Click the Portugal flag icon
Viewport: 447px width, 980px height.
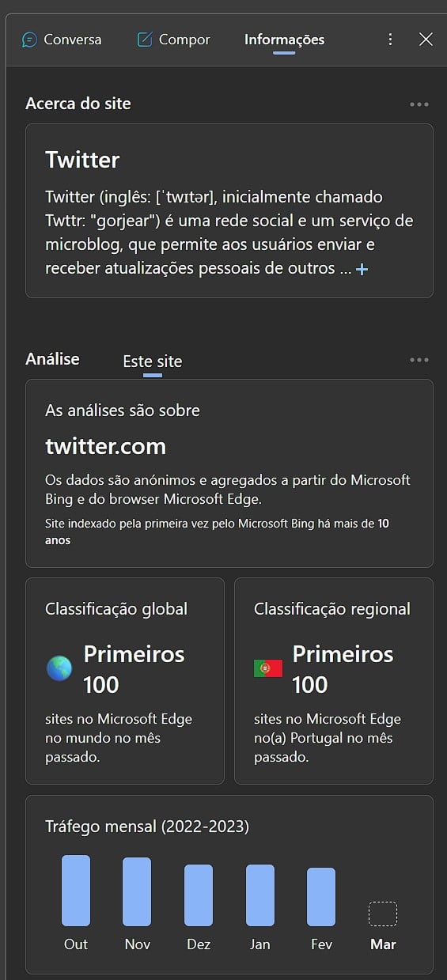268,668
